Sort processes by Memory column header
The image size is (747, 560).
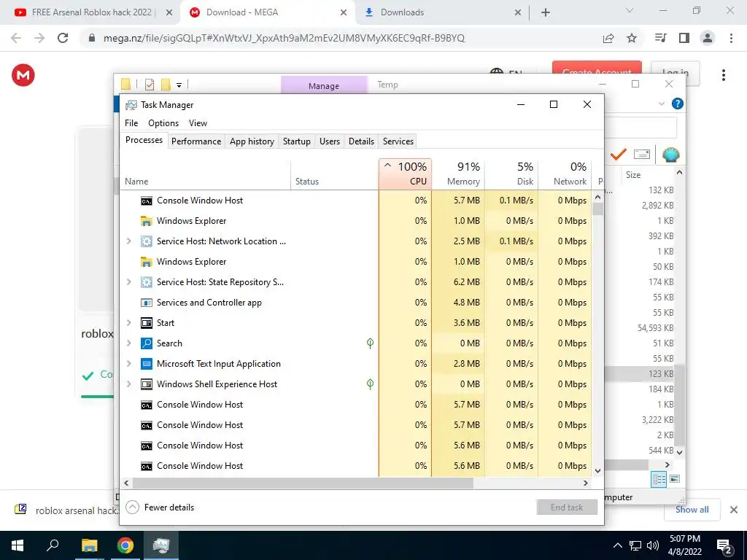458,174
